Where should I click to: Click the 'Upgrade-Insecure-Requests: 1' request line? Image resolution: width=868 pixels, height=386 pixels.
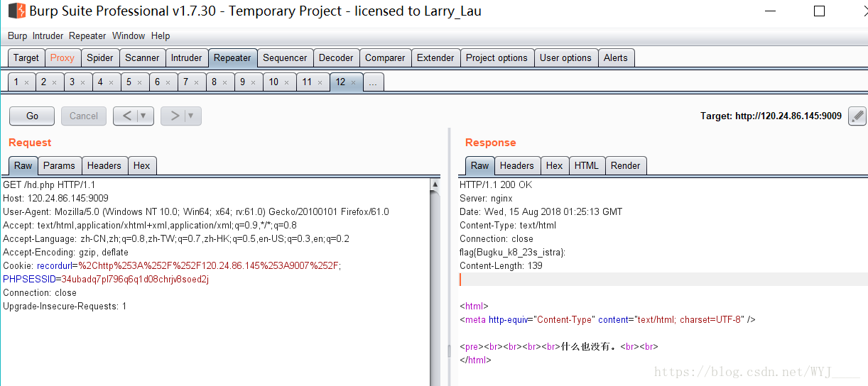click(65, 306)
